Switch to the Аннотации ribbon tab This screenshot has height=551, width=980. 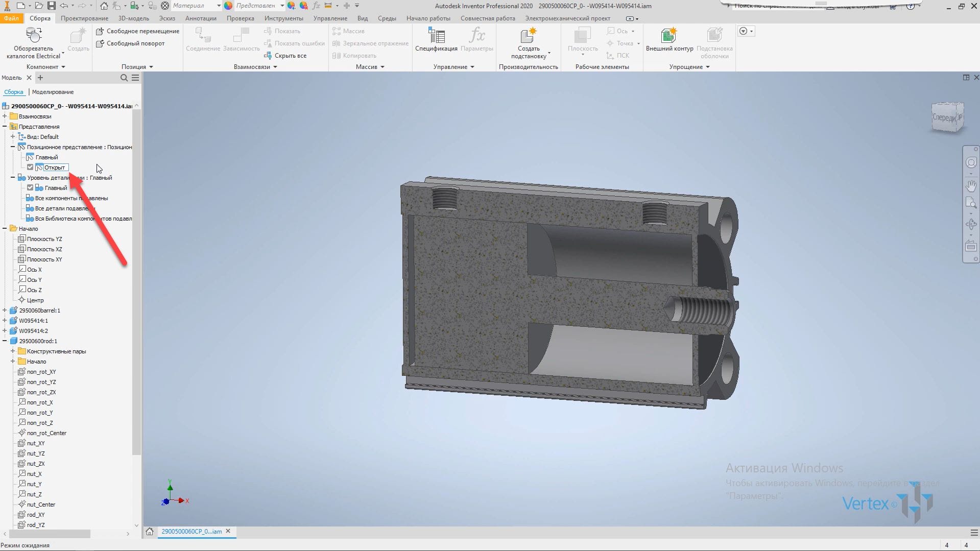pyautogui.click(x=201, y=18)
